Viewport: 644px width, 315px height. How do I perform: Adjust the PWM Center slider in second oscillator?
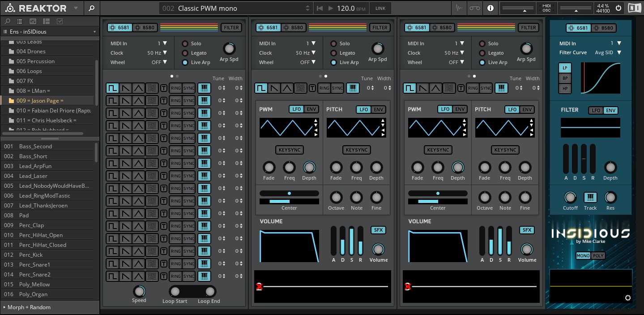(289, 194)
